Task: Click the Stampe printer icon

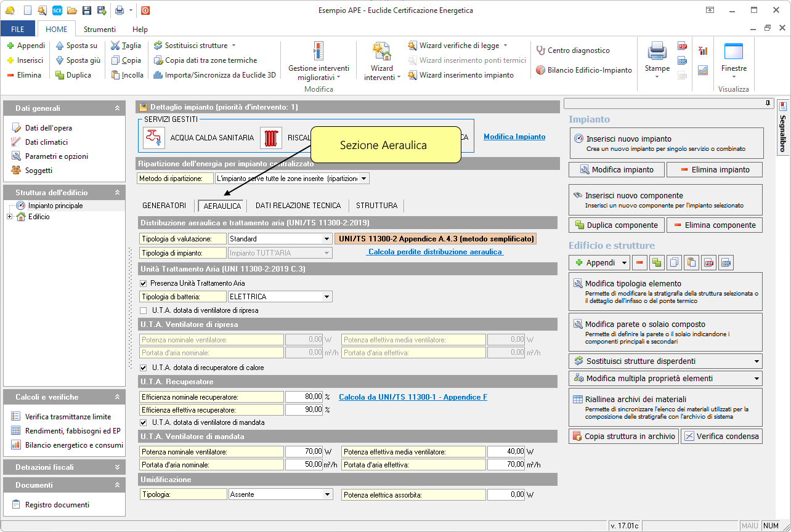Action: (657, 52)
